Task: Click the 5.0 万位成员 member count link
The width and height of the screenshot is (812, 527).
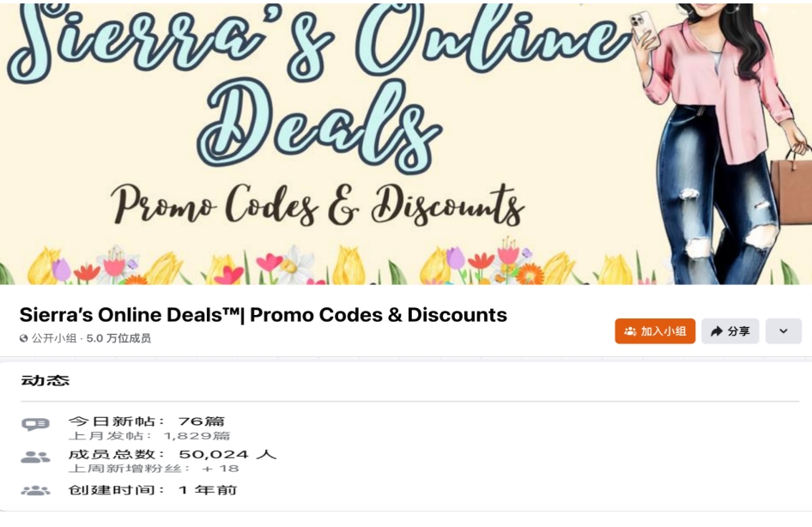Action: coord(118,338)
